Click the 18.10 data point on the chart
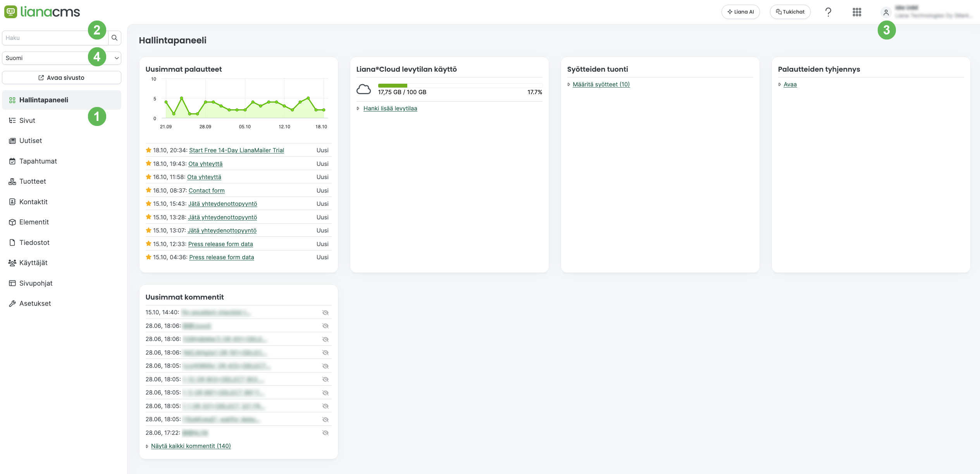Image resolution: width=980 pixels, height=474 pixels. tap(324, 110)
